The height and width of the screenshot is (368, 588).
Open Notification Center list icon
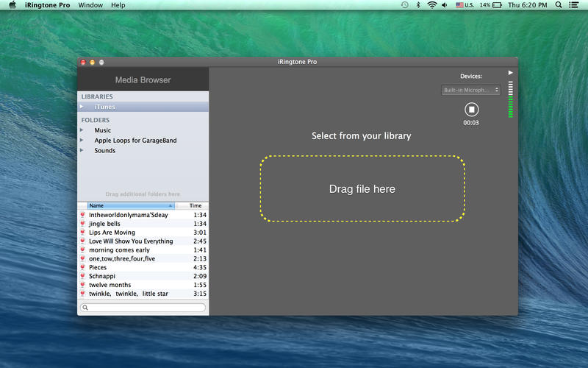click(x=575, y=5)
